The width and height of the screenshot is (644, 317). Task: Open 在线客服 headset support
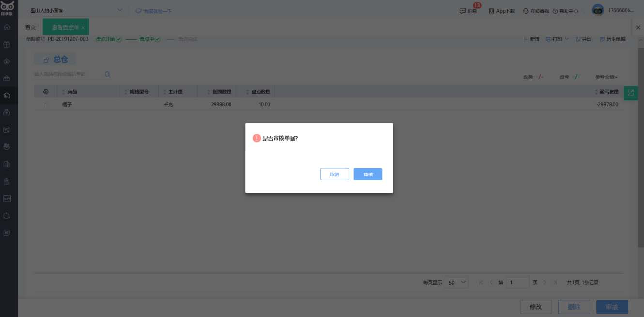[536, 11]
